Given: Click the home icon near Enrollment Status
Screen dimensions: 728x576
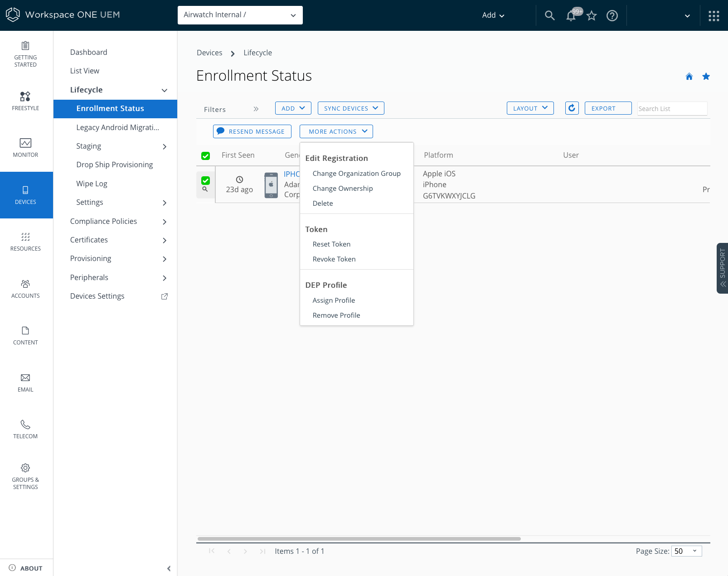Looking at the screenshot, I should [x=689, y=76].
